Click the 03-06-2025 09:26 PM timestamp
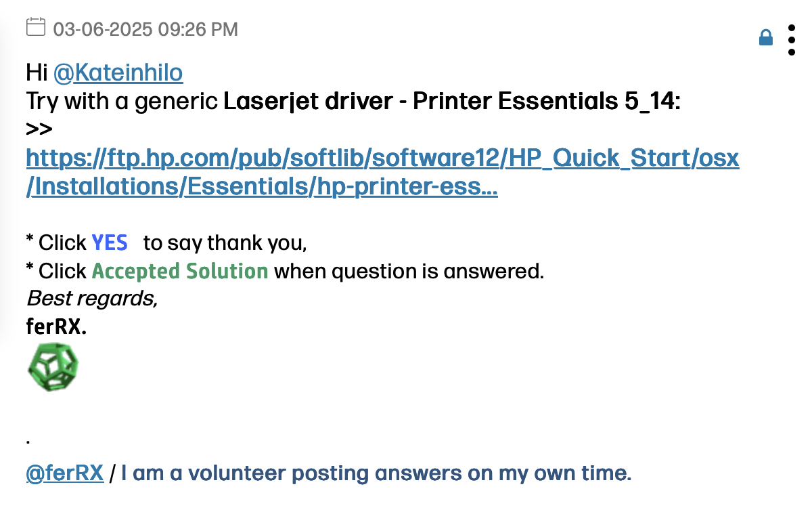The height and width of the screenshot is (512, 812). 145,29
